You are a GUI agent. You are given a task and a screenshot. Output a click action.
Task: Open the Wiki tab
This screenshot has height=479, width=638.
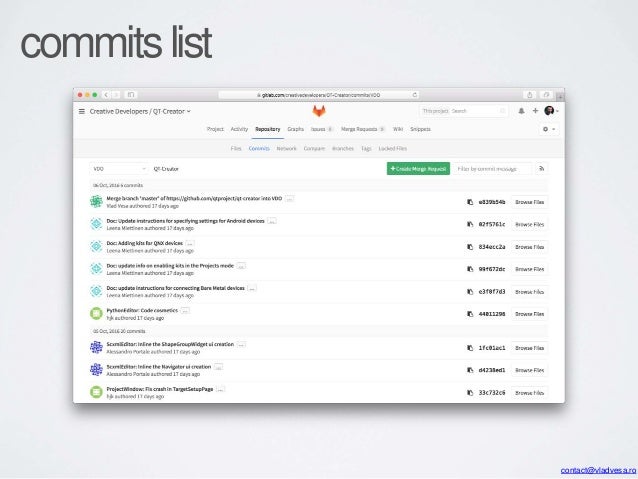398,129
